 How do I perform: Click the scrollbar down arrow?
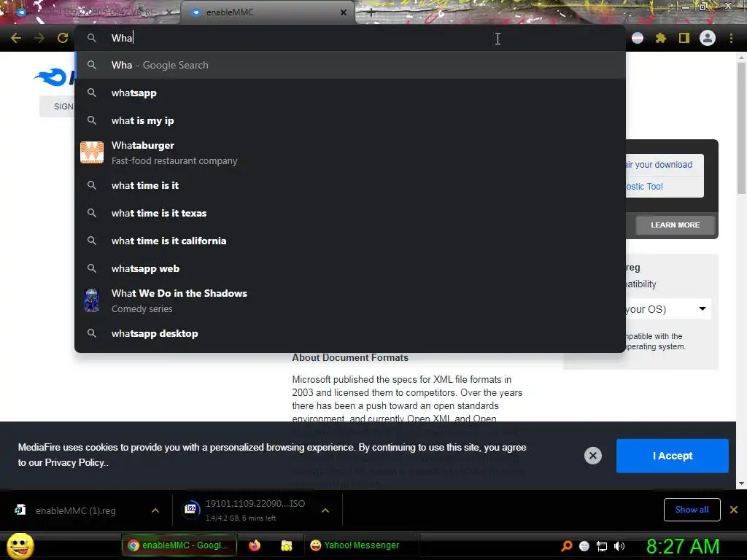(741, 483)
